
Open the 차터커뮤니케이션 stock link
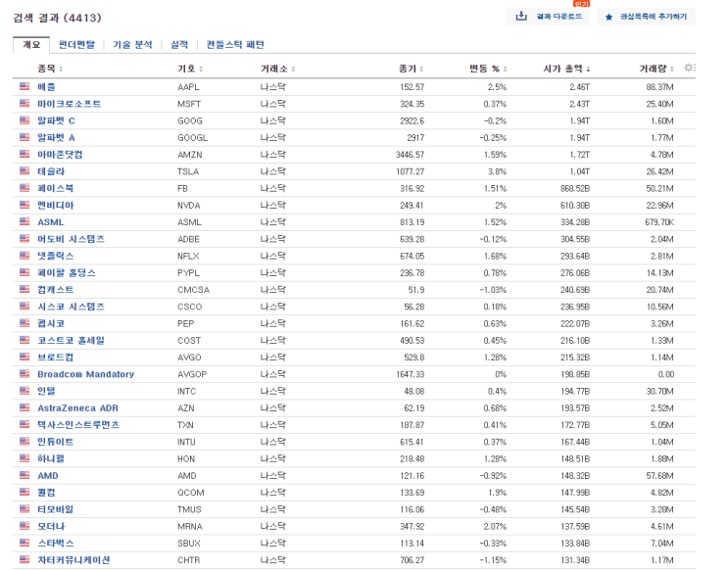pyautogui.click(x=73, y=560)
